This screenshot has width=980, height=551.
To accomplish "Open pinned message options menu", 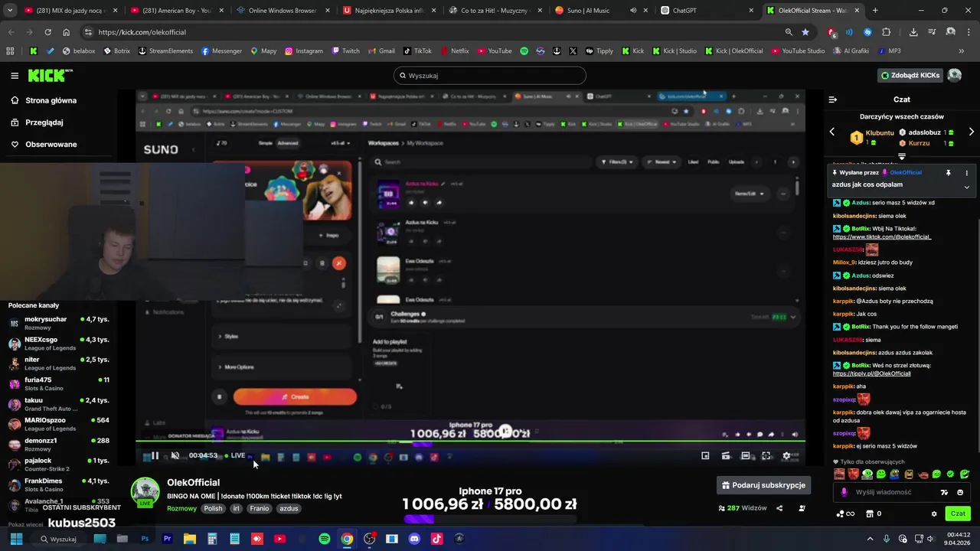I will (x=966, y=173).
